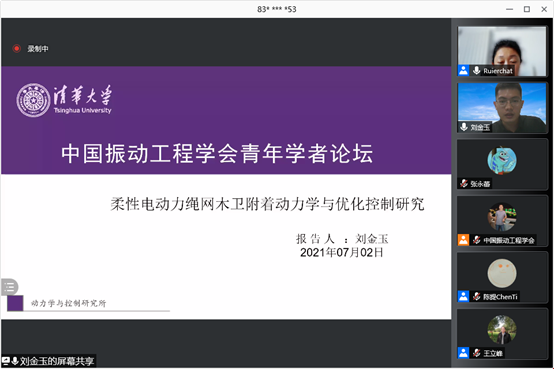This screenshot has width=554, height=369.
Task: Click the 录制中 recording status text
Action: pos(38,49)
